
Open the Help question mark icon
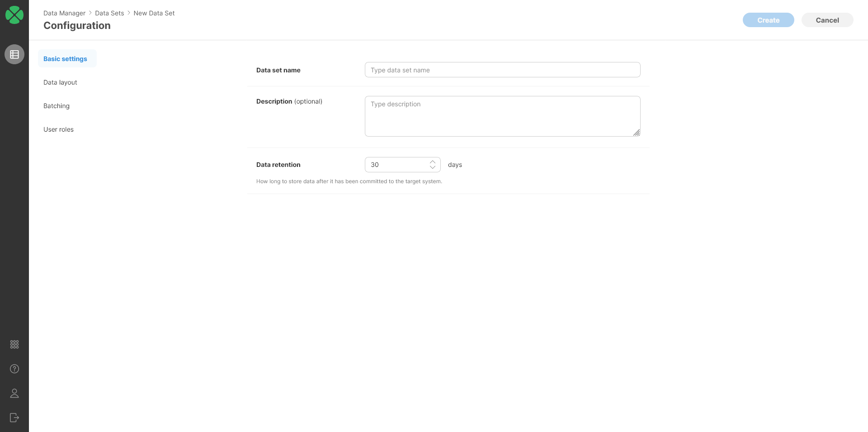pos(14,369)
